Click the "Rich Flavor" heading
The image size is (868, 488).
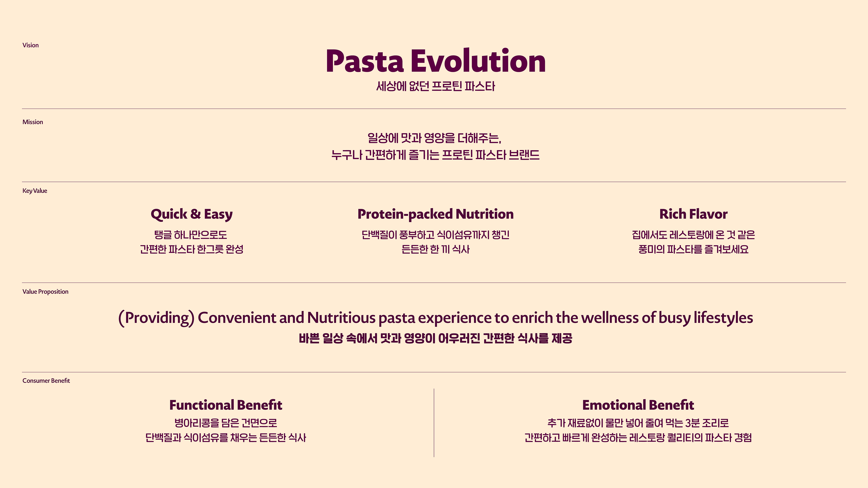(693, 214)
